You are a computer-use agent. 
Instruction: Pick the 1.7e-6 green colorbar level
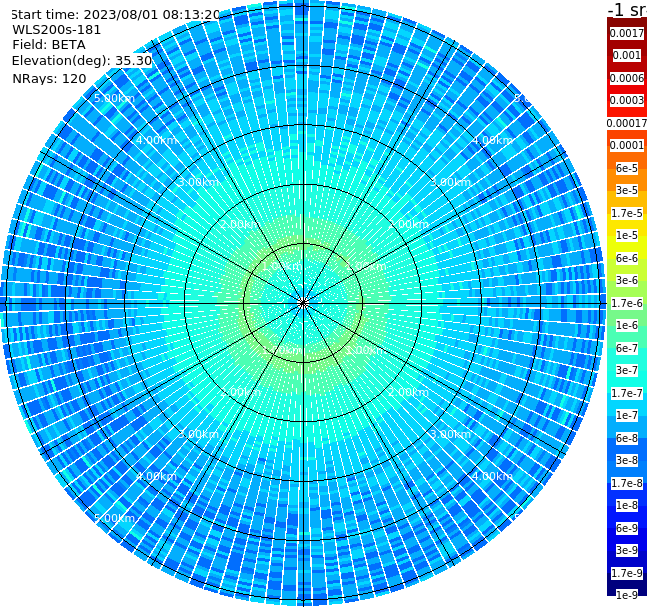tap(627, 303)
